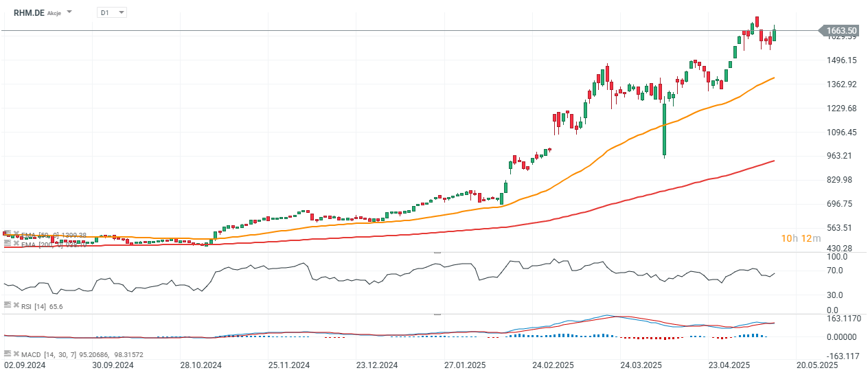The width and height of the screenshot is (868, 377).
Task: Open settings icon for RSI [14]
Action: point(6,305)
